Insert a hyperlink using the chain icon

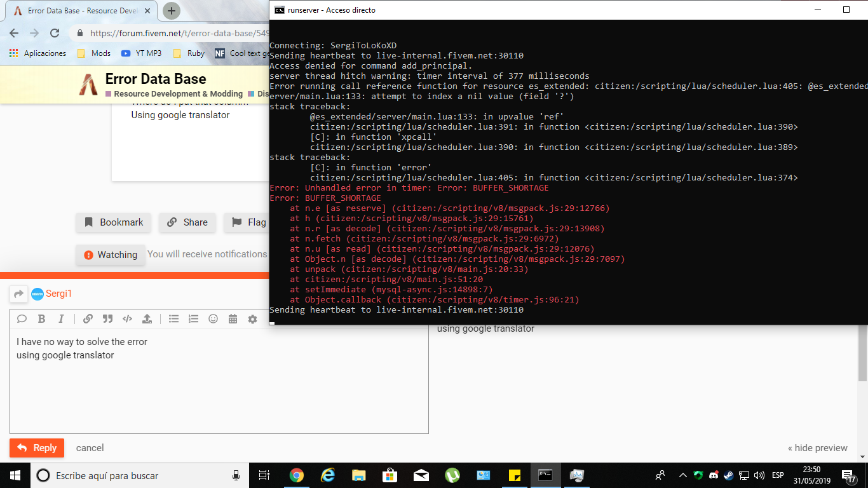coord(88,319)
